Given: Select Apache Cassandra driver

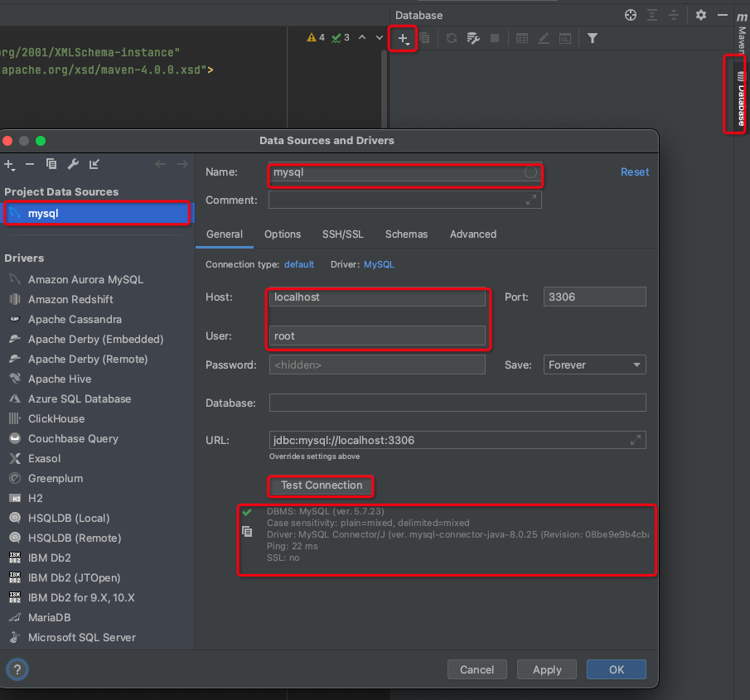Looking at the screenshot, I should 75,320.
